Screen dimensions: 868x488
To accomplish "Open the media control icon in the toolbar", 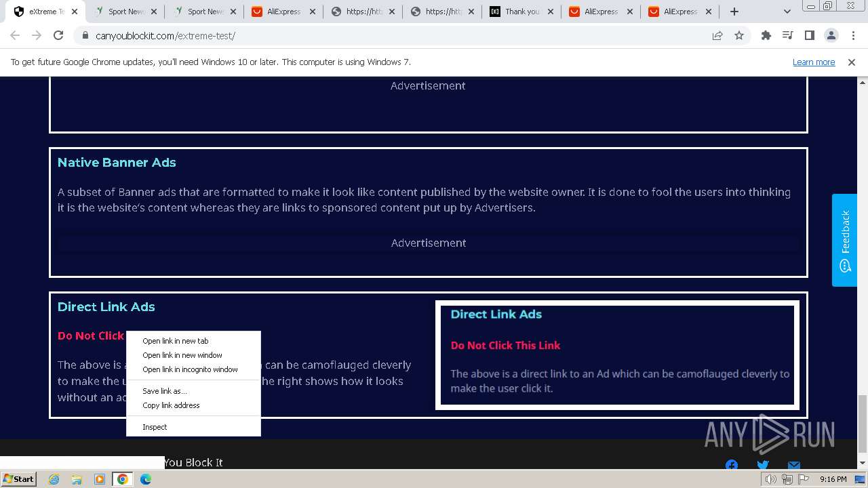I will pos(788,36).
